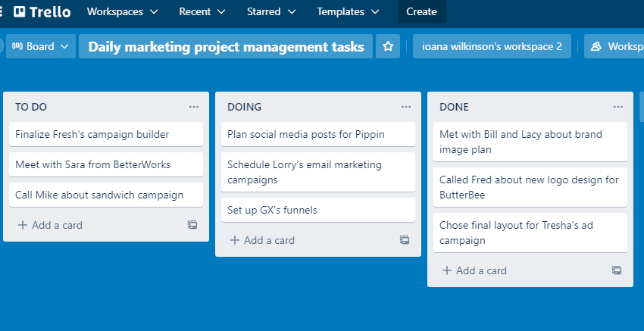The width and height of the screenshot is (644, 331).
Task: Click the Workspace visibility button
Action: pyautogui.click(x=614, y=46)
